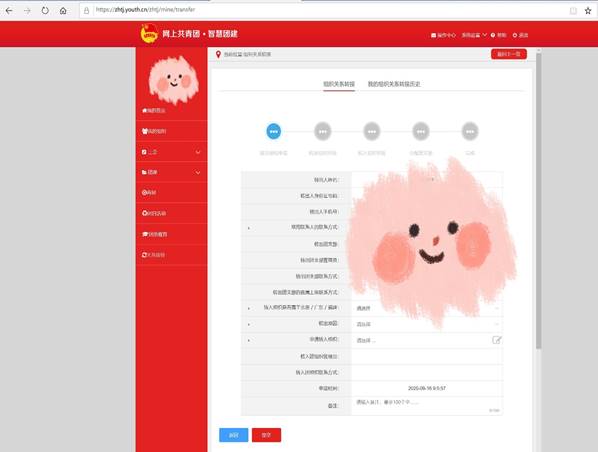
Task: Click the red button below the form
Action: [266, 435]
